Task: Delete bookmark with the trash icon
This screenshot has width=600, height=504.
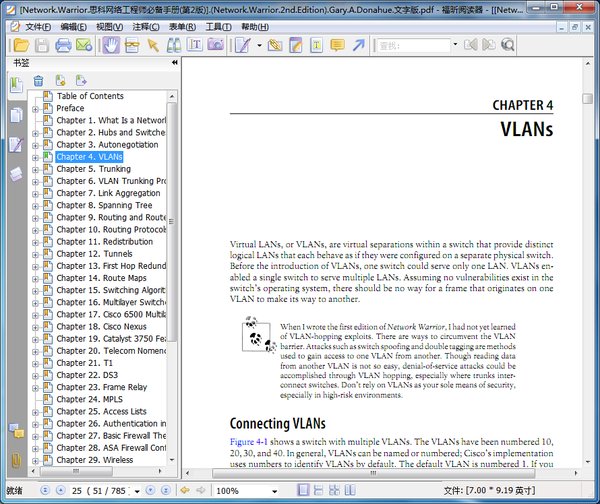Action: [x=38, y=81]
